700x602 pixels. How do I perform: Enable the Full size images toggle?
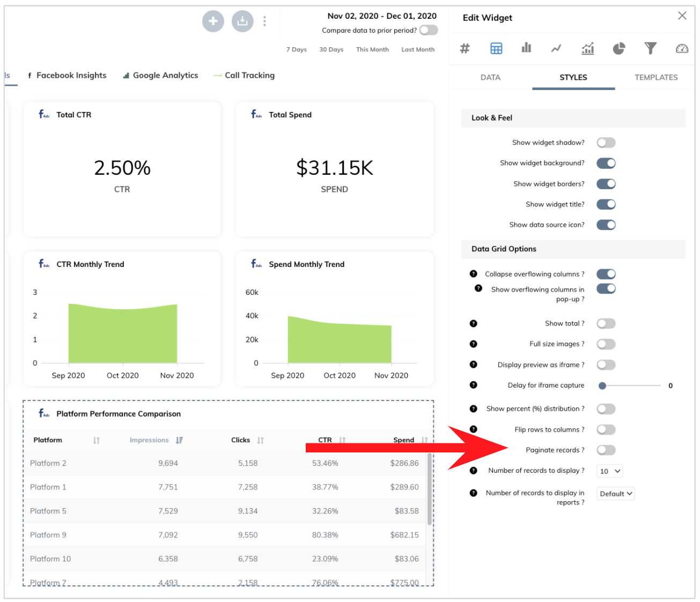tap(606, 344)
